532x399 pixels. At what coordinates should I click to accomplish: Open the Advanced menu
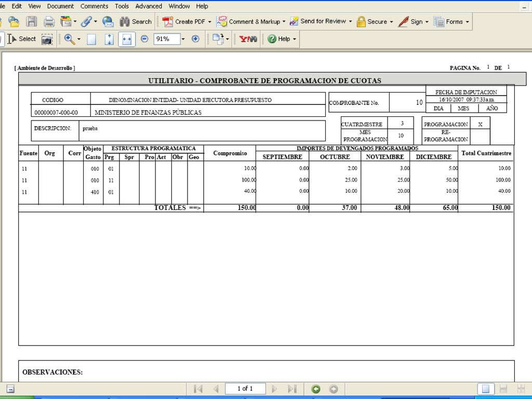coord(149,6)
